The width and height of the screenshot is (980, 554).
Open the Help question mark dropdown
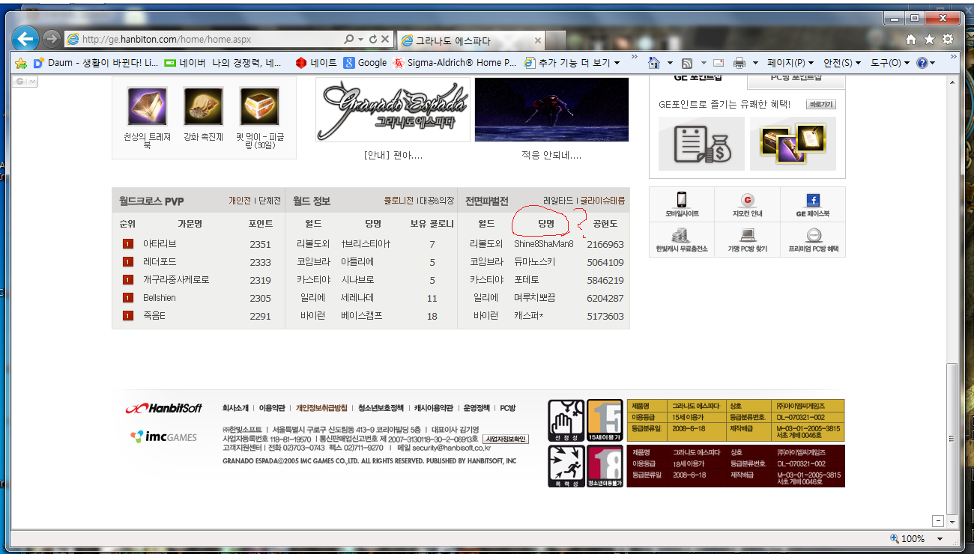[x=927, y=63]
